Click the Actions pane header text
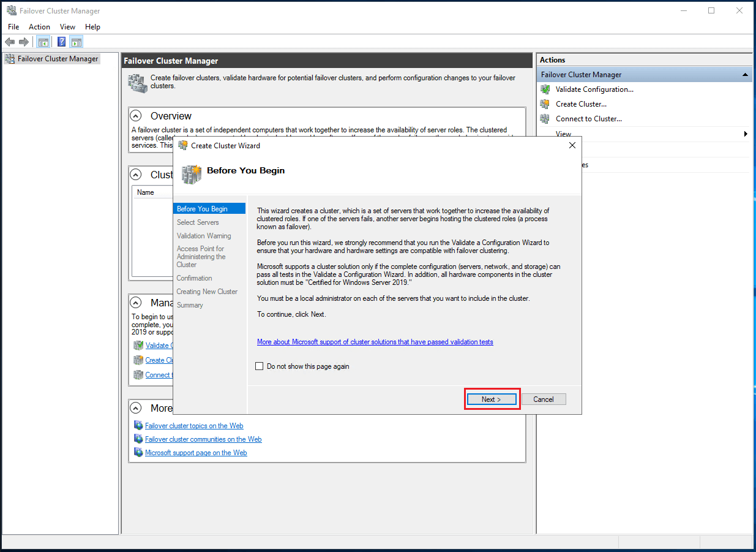This screenshot has height=552, width=756. (x=553, y=60)
